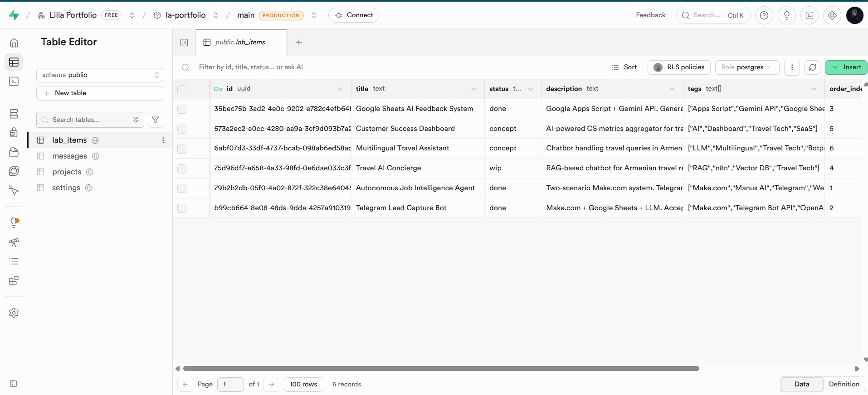Screen dimensions: 868x395
Task: Open Authentication lock icon in sidebar
Action: (14, 132)
